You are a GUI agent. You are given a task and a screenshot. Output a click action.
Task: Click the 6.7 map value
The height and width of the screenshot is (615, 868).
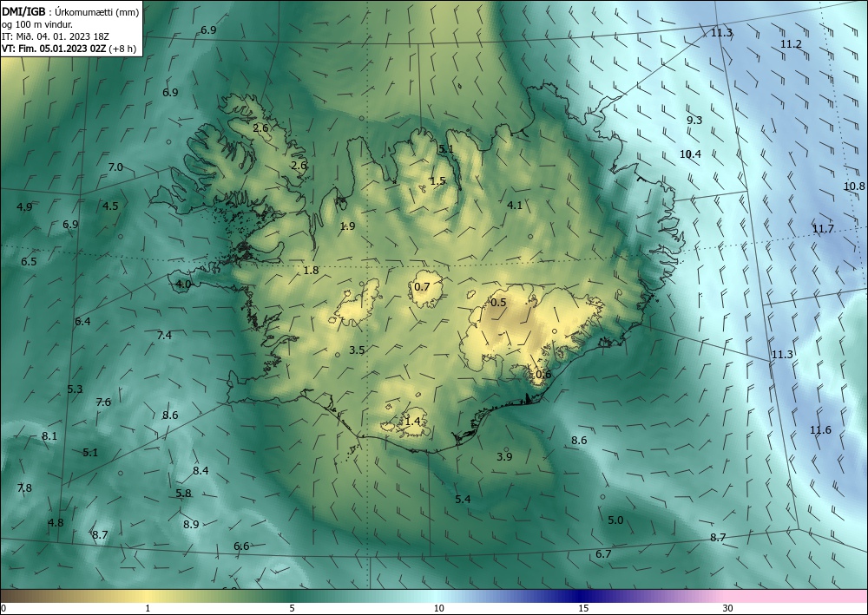603,553
